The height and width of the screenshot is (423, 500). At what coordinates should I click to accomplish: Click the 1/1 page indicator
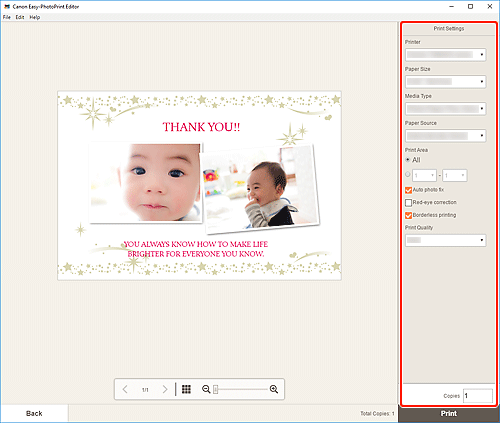(145, 390)
